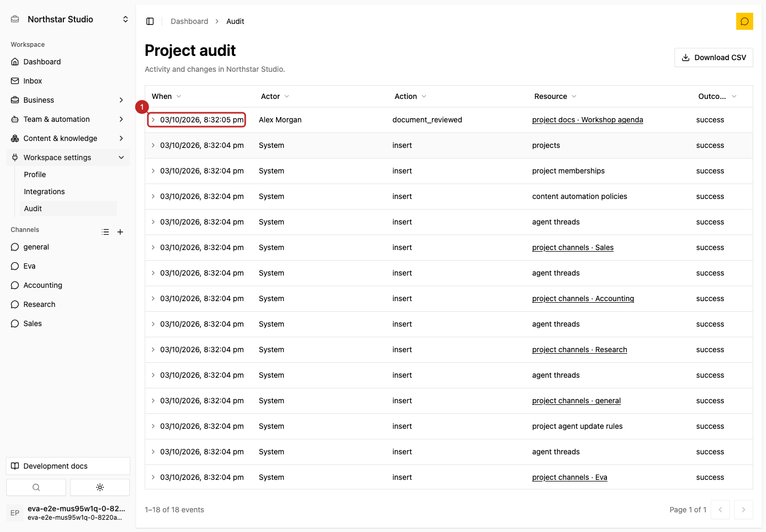The width and height of the screenshot is (766, 532).
Task: Add a new channel with plus icon
Action: [120, 232]
